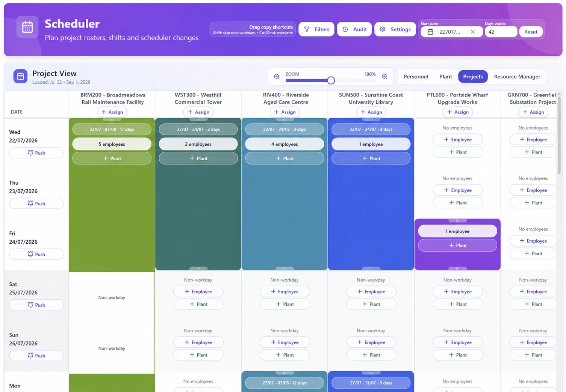
Task: Click the bottom resize handle of WST300 block
Action: tap(198, 268)
